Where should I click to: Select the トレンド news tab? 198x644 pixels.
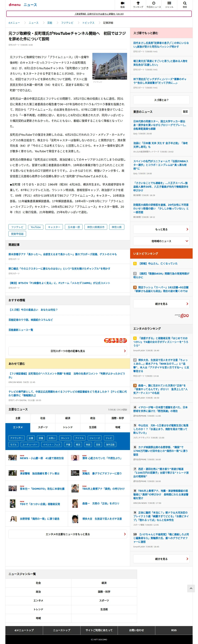[68, 427]
